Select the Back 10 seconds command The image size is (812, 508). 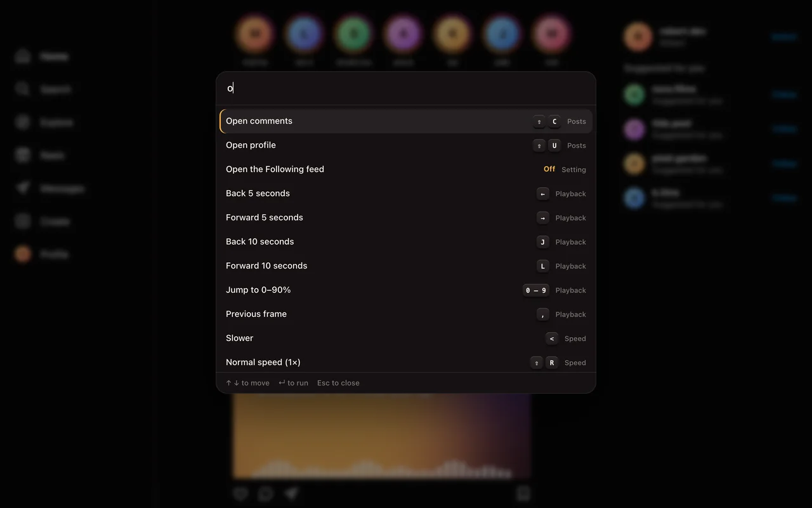point(406,242)
